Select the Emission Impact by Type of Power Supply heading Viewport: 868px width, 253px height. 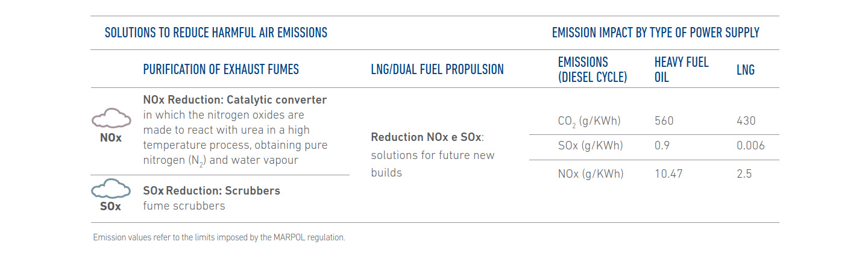(656, 33)
